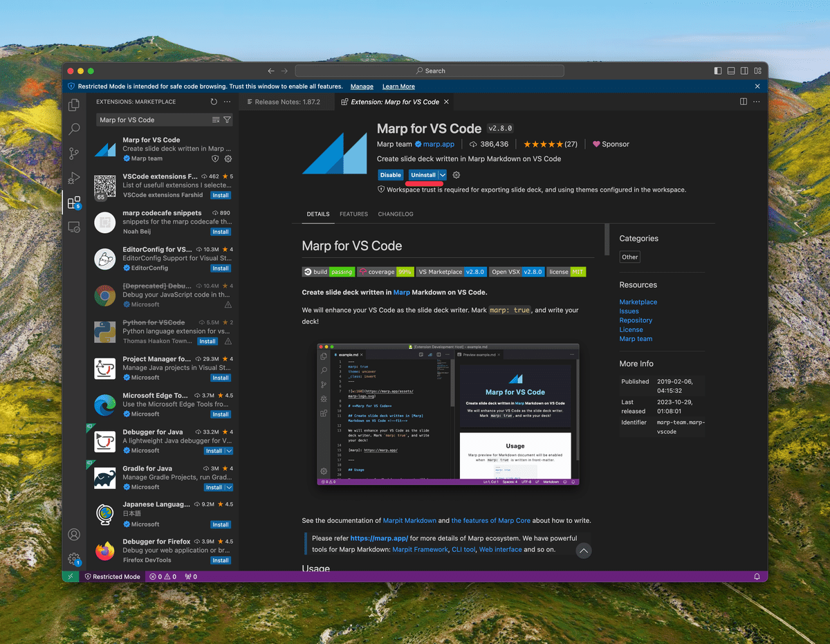The image size is (830, 644).
Task: Click the warning icon on Python for VSCode
Action: 228,341
